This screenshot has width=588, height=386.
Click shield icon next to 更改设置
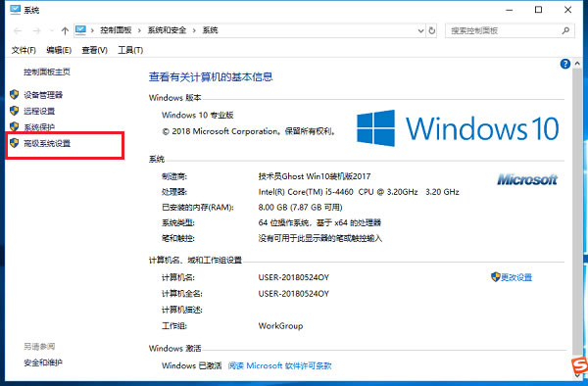pos(496,277)
